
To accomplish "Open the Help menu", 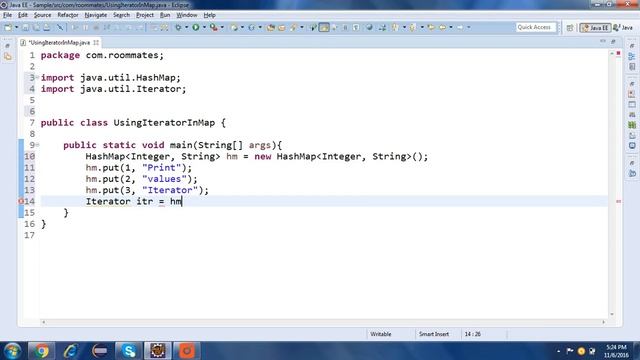I will 209,15.
